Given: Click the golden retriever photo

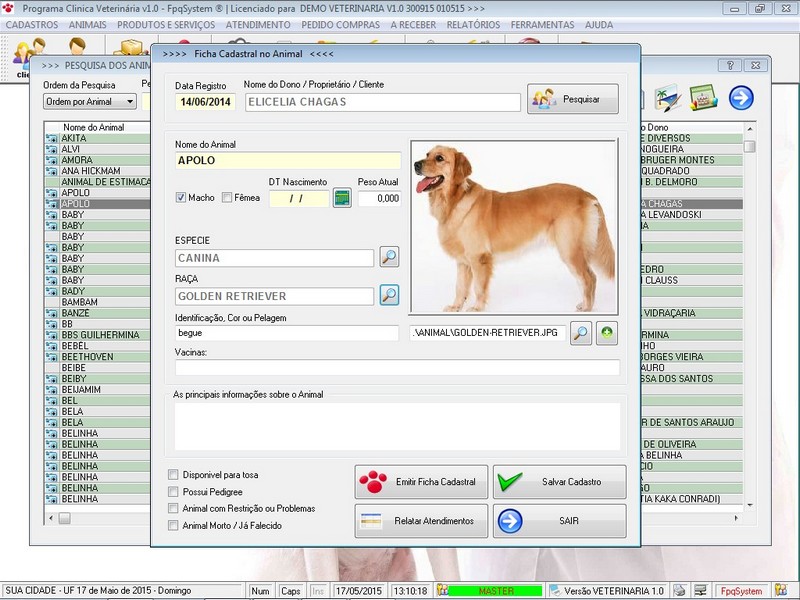Looking at the screenshot, I should coord(514,227).
